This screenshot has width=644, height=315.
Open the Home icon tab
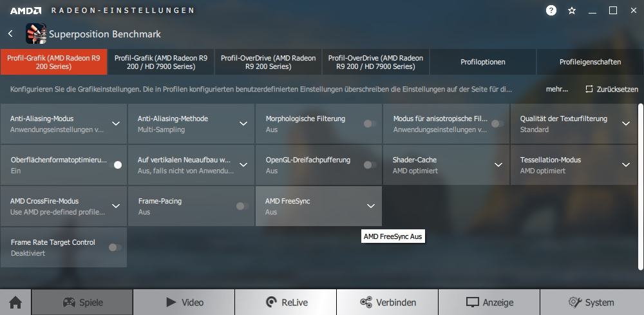[x=15, y=303]
